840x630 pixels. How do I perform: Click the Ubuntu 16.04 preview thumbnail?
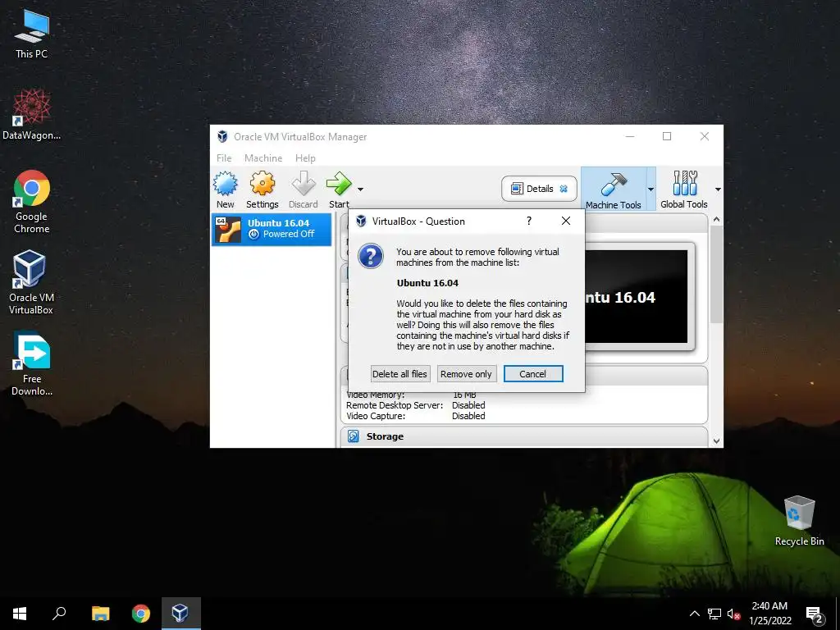[636, 296]
